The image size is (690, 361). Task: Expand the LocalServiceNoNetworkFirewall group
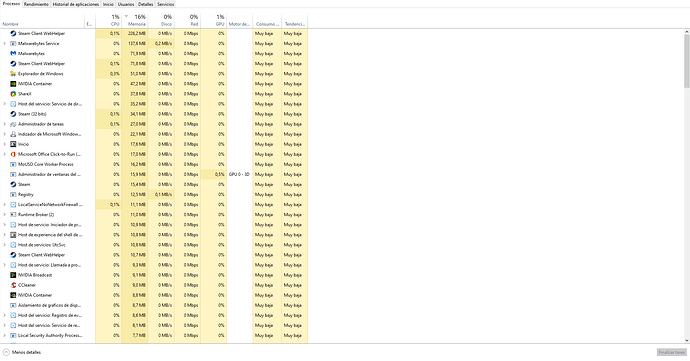(4, 205)
